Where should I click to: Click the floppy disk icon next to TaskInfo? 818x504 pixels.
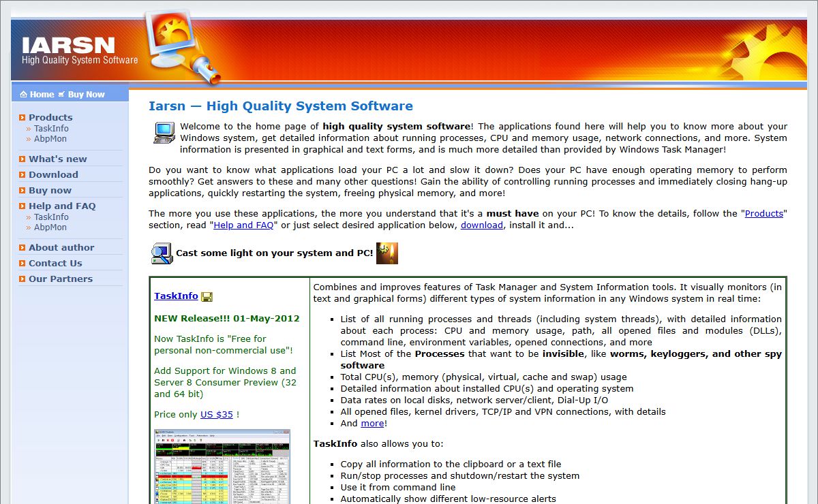207,296
